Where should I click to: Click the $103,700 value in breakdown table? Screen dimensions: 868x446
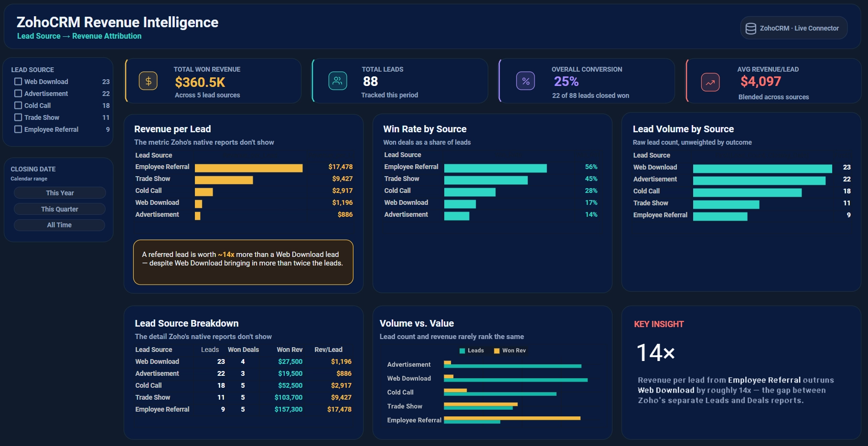tap(289, 397)
